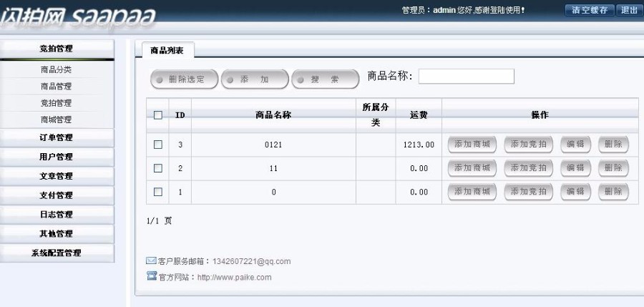The image size is (644, 307).
Task: Click 添加商城 for product 0121
Action: coord(472,145)
